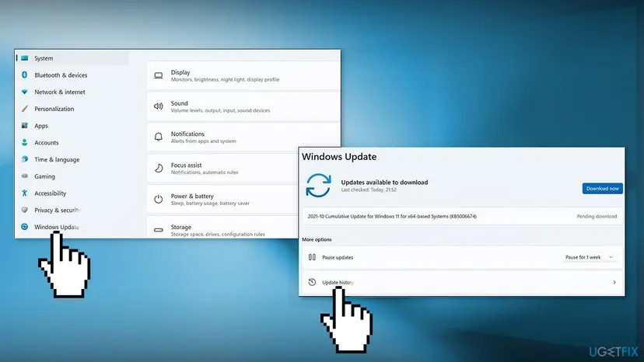Viewport: 644px width, 362px height.
Task: Open Display settings row
Action: (243, 75)
